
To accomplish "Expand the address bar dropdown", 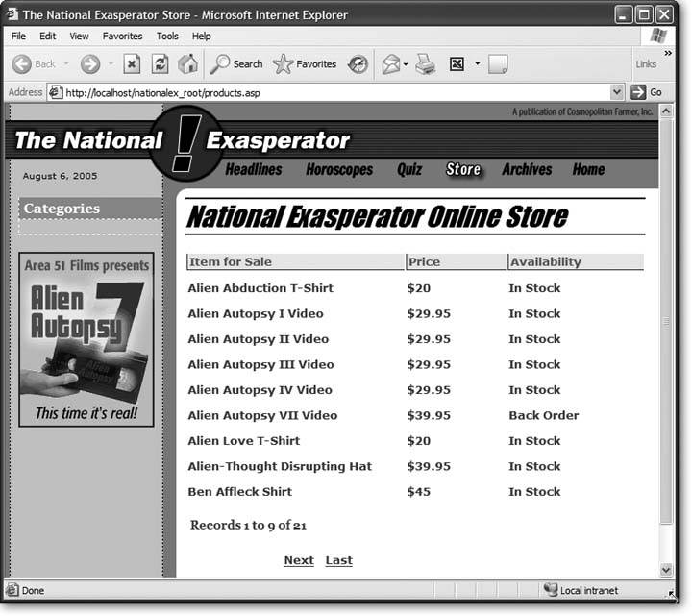I will [x=617, y=92].
